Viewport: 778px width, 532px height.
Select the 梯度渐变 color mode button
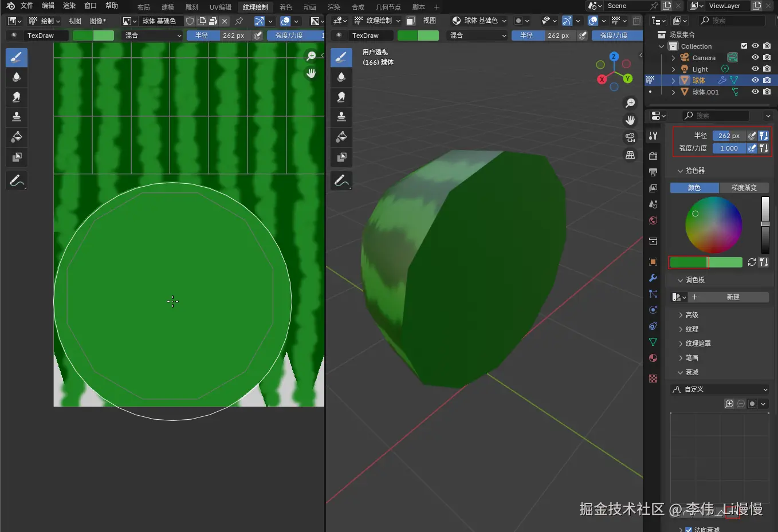pos(744,188)
